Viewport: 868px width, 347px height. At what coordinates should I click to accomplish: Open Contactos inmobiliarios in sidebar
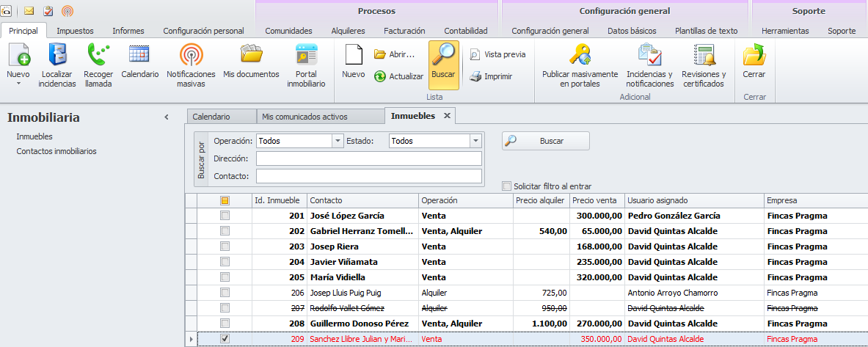tap(56, 151)
